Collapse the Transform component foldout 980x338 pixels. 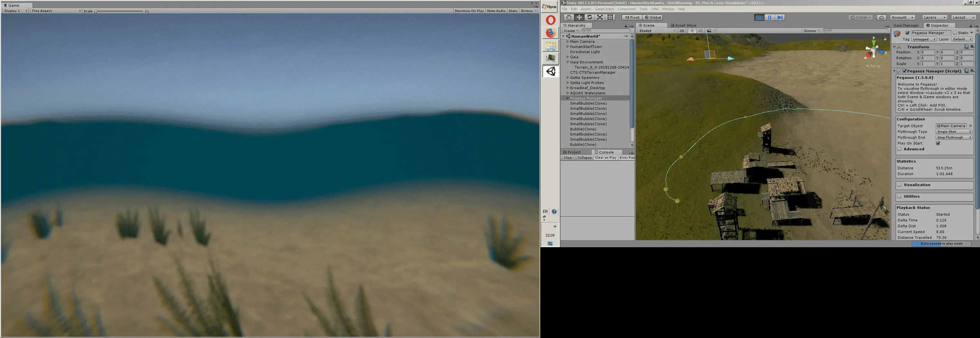(x=894, y=47)
